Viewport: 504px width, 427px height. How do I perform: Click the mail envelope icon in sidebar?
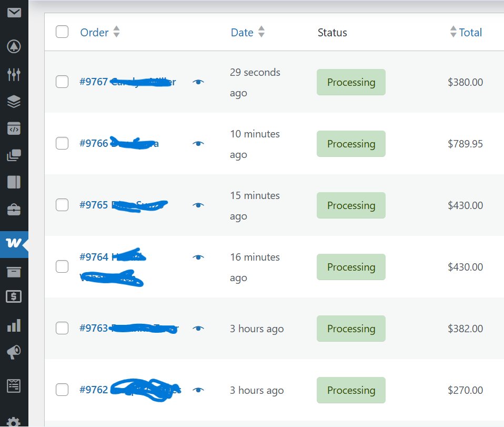(14, 13)
